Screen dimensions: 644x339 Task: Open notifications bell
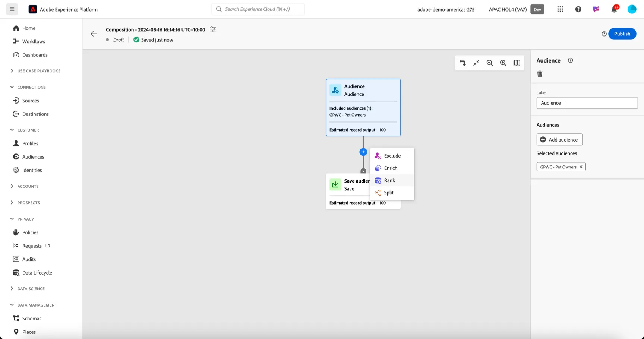click(x=614, y=9)
